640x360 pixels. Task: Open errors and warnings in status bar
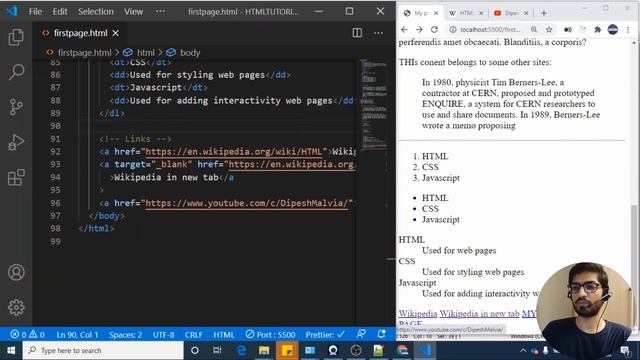(x=27, y=335)
